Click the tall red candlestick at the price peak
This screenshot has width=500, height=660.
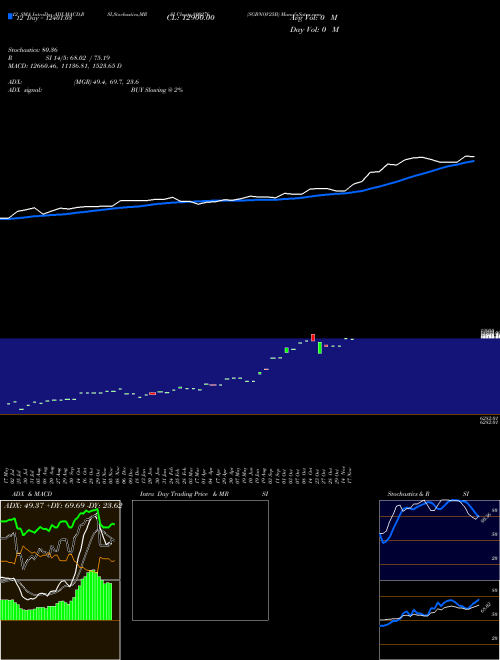[x=313, y=338]
